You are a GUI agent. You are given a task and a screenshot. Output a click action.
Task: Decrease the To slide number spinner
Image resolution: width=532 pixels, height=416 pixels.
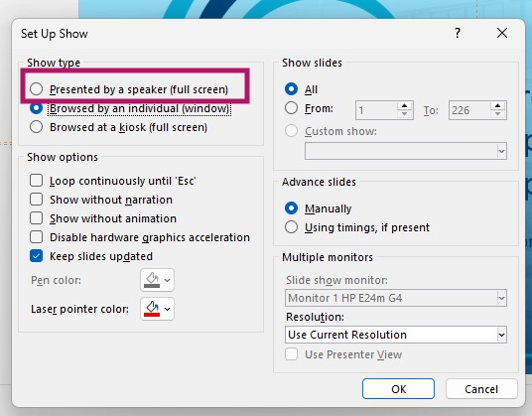[497, 114]
